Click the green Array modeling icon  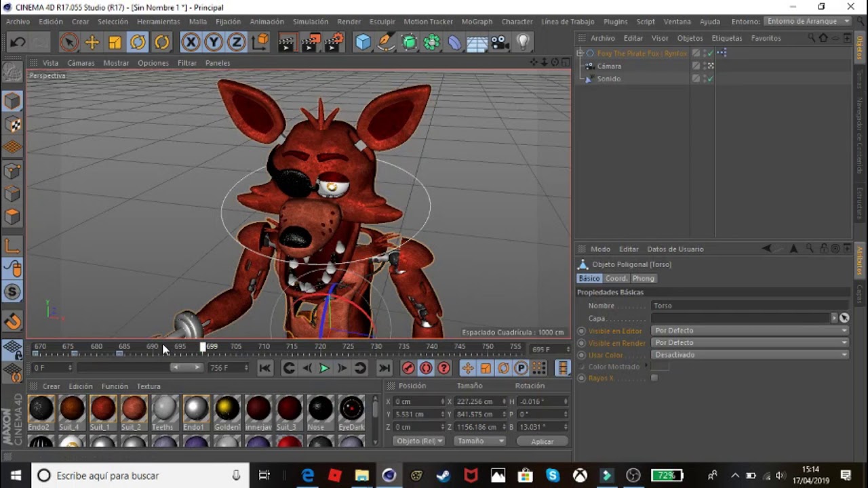pyautogui.click(x=432, y=43)
